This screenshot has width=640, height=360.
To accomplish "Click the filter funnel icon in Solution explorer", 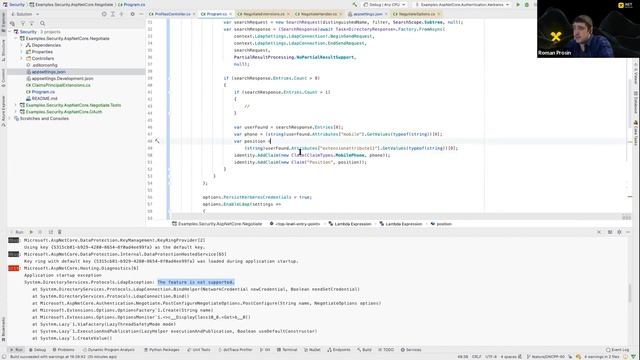I will click(23, 24).
